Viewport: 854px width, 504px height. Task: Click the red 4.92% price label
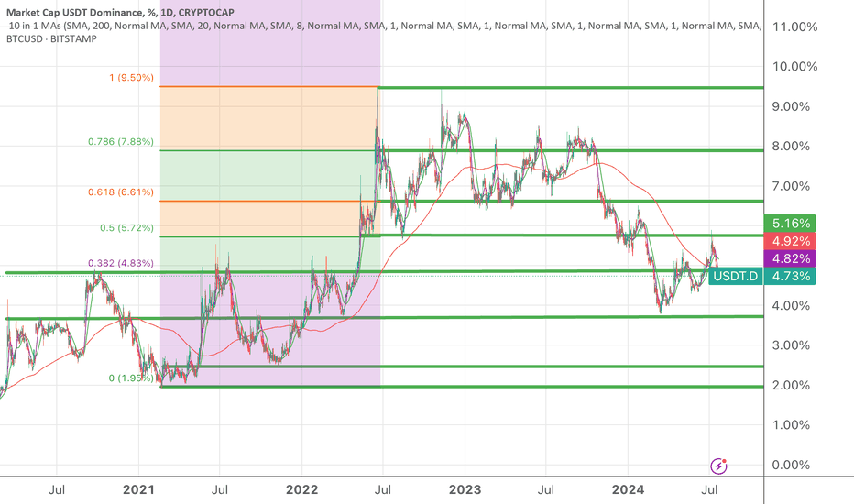click(790, 241)
